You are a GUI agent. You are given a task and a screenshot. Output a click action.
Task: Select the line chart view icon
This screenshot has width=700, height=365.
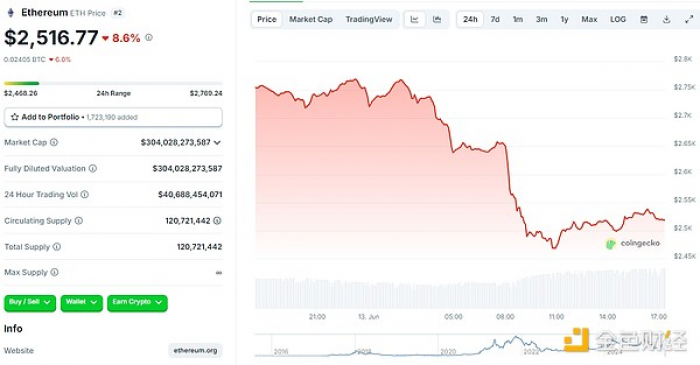pyautogui.click(x=415, y=19)
